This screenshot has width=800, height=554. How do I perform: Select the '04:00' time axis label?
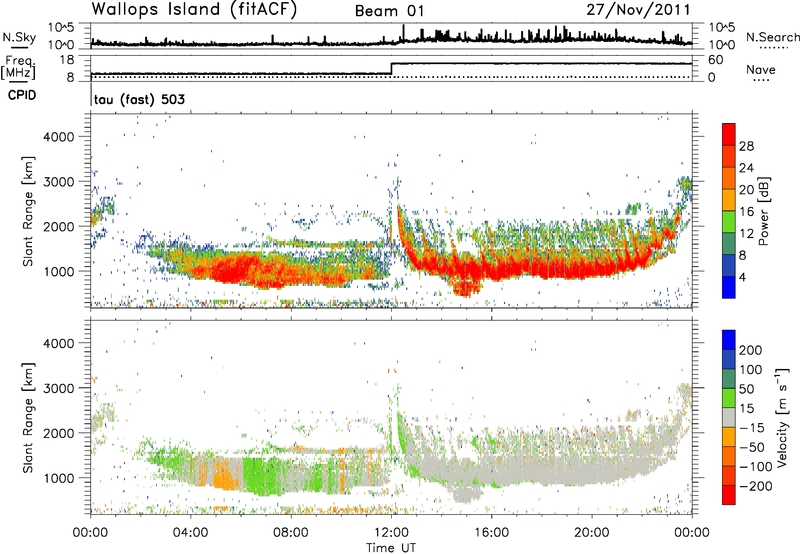coord(191,533)
